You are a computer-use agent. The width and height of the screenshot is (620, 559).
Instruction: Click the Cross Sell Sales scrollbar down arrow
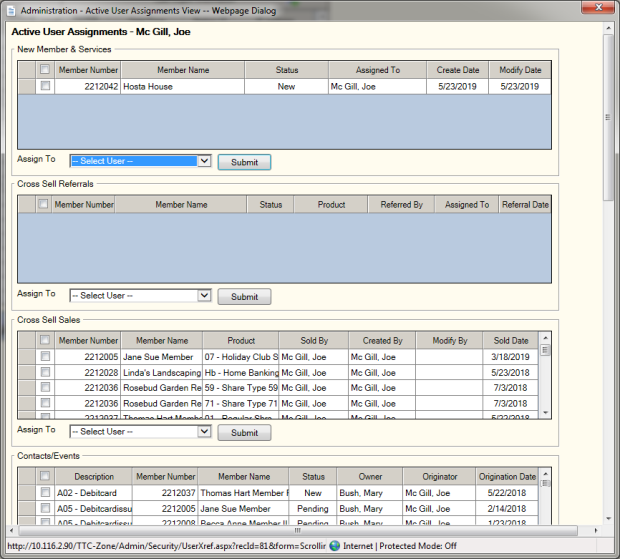click(545, 413)
